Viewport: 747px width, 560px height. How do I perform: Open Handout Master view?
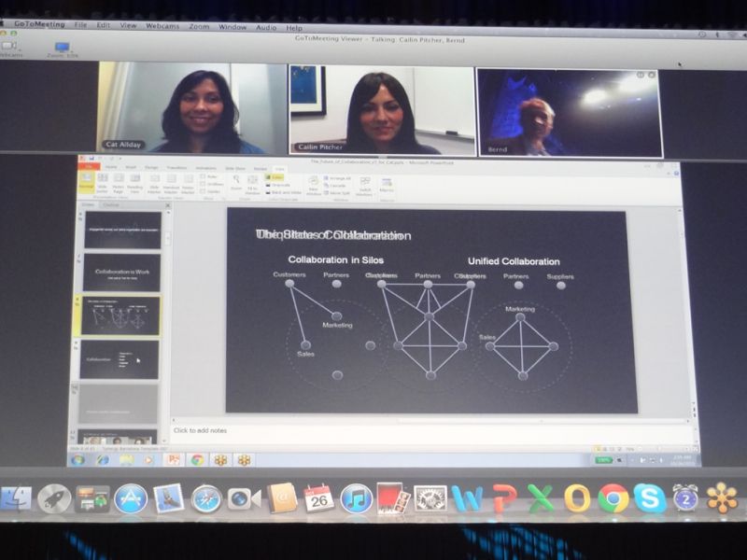point(171,184)
